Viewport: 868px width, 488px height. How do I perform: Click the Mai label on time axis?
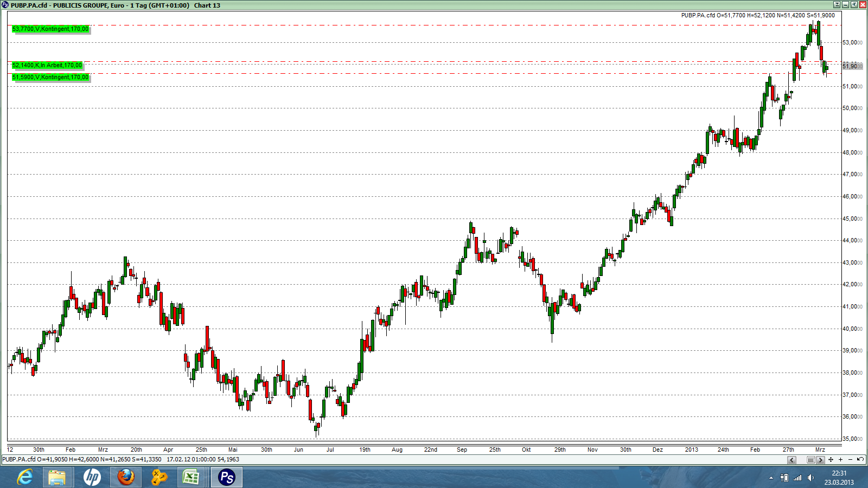pyautogui.click(x=233, y=450)
